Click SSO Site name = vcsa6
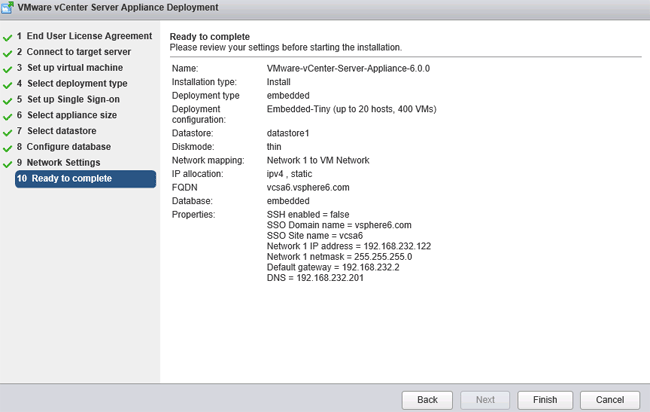 315,236
